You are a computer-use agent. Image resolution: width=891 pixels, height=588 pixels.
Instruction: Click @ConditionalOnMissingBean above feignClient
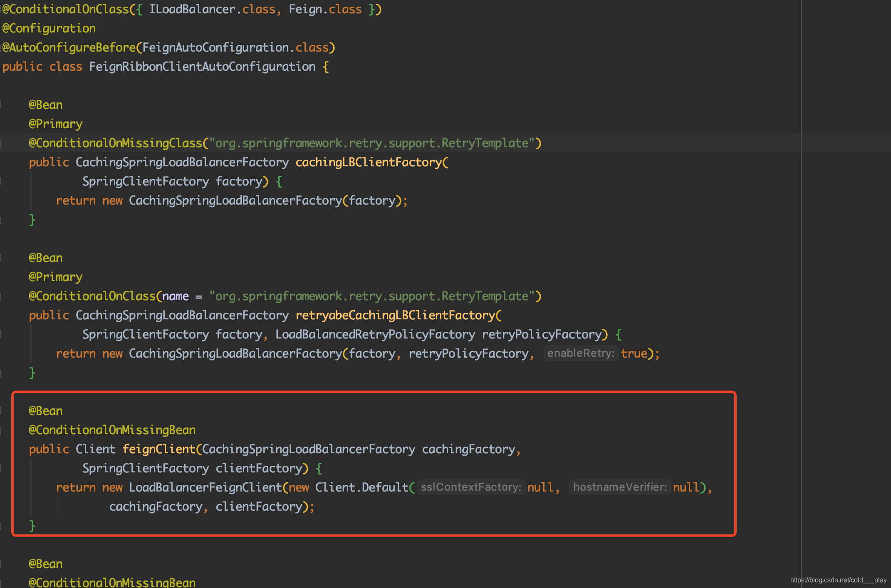(112, 430)
